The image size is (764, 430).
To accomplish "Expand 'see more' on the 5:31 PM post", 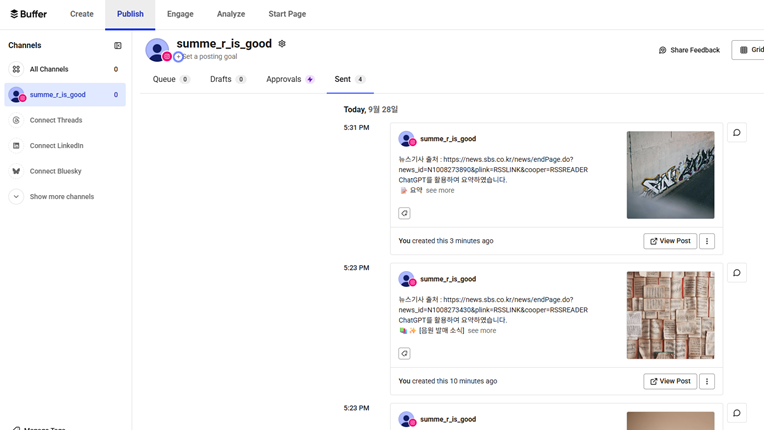I will point(440,190).
